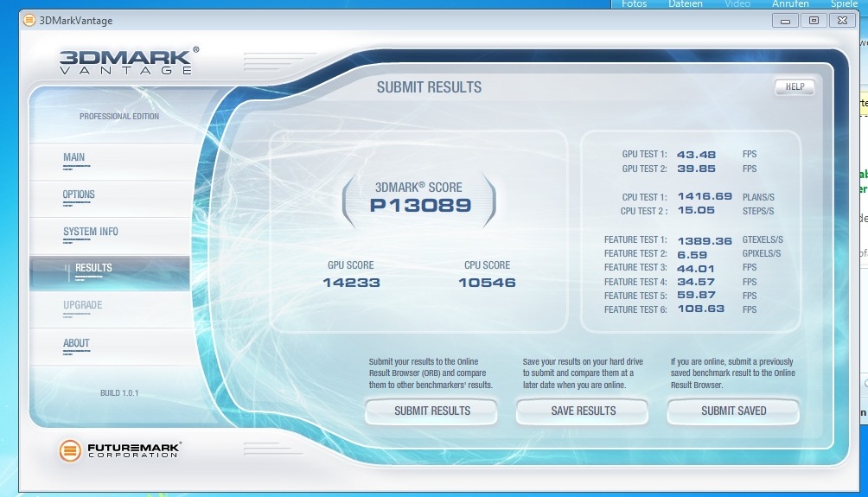The height and width of the screenshot is (497, 868).
Task: Click the GPU score value 14233
Action: tap(351, 283)
